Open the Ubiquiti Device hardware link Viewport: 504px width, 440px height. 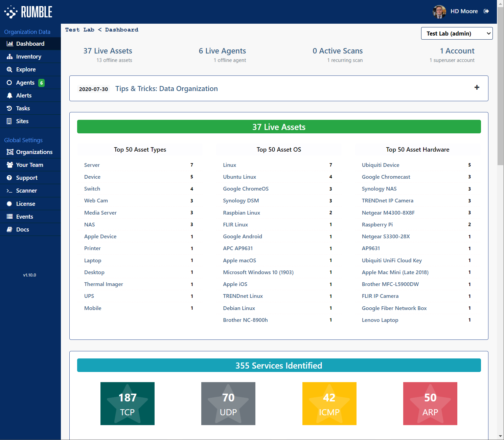pos(380,165)
